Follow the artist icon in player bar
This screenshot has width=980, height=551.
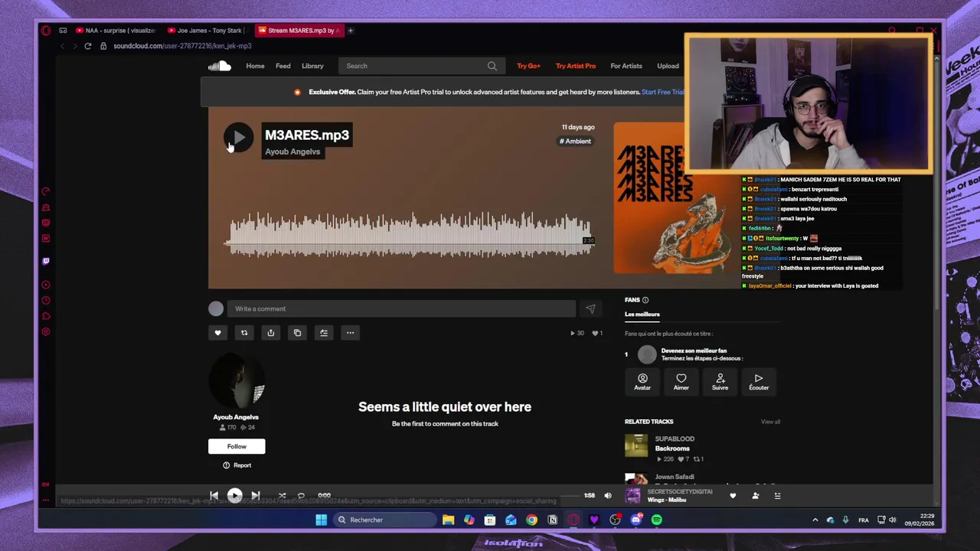(x=755, y=496)
